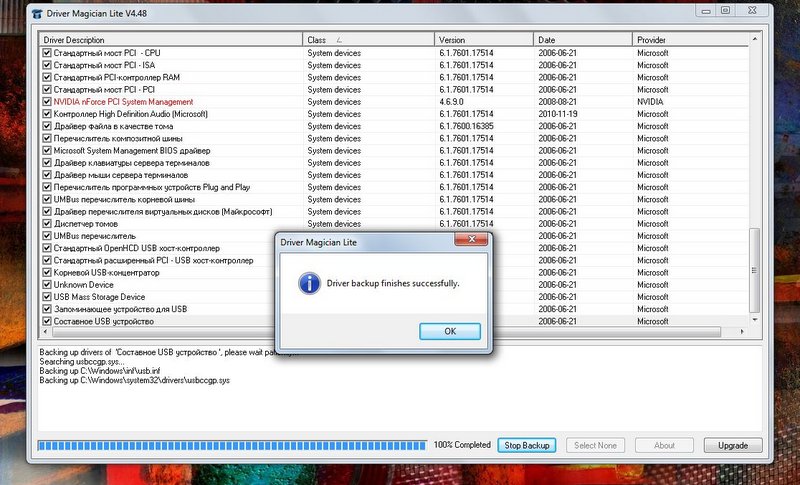
Task: Toggle checkbox for Составное USB устройство
Action: pos(47,321)
